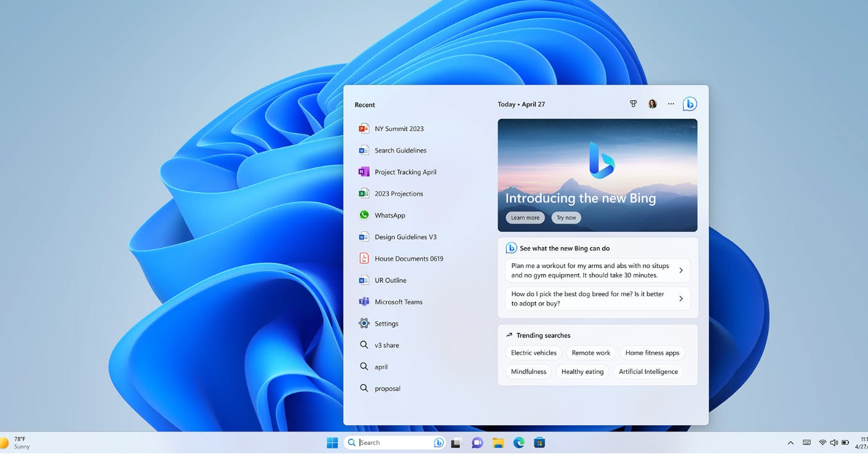
Task: Click the Windows Start button
Action: [x=332, y=443]
